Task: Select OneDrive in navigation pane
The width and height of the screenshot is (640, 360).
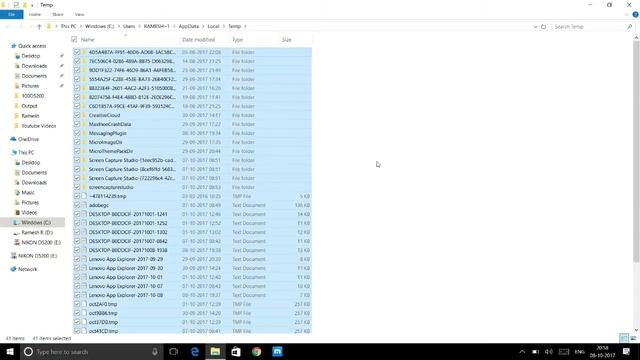Action: (x=28, y=139)
